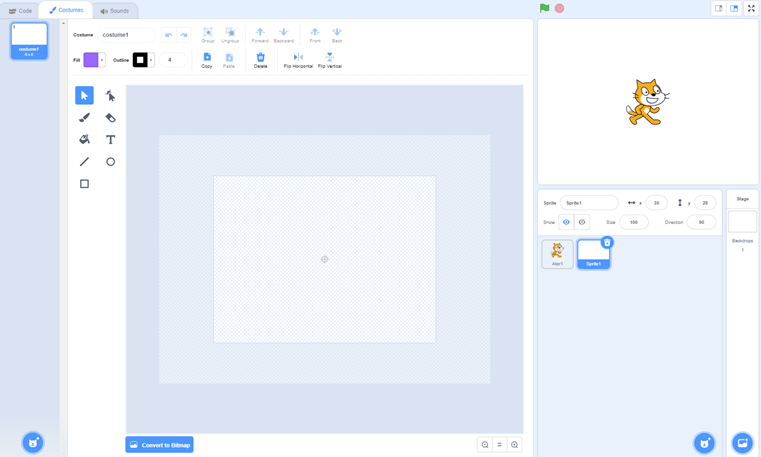The image size is (761, 457).
Task: Click the Choose a Sprite button
Action: pyautogui.click(x=704, y=442)
